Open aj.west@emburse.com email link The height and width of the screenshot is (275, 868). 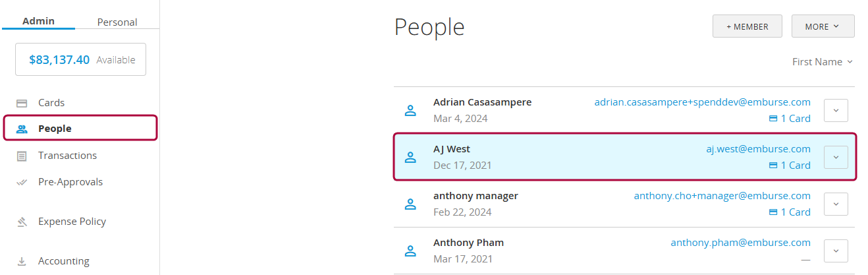pos(758,149)
